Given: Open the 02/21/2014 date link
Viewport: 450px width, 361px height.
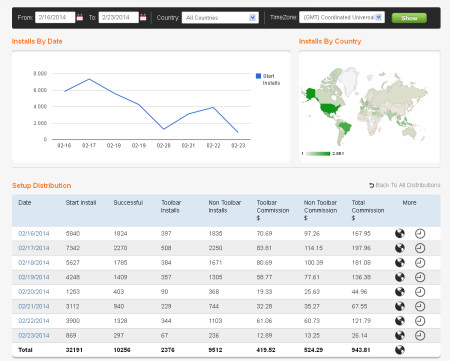Looking at the screenshot, I should pos(34,306).
